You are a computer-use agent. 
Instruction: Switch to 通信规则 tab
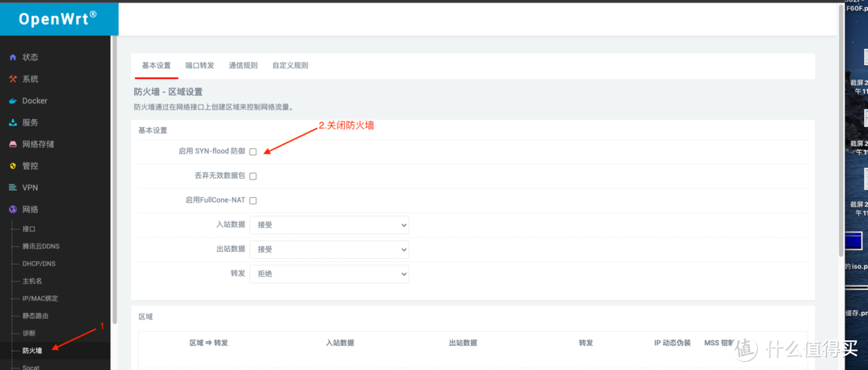point(243,65)
